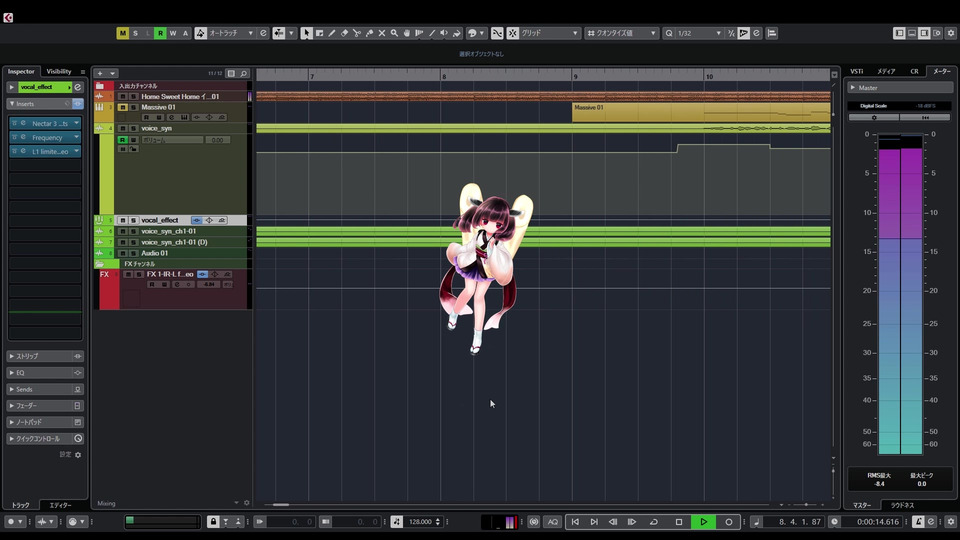Select the Time Warp tool
This screenshot has width=960, height=540.
[x=419, y=33]
